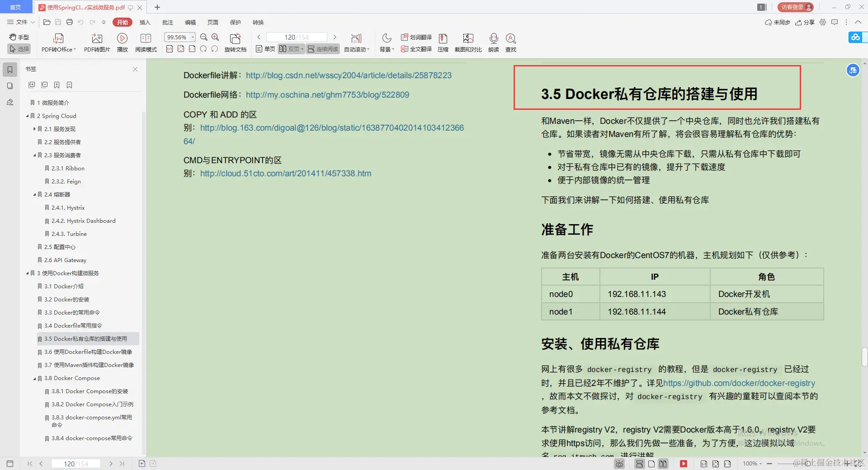This screenshot has height=470, width=868.
Task: Collapse the 2 Spring Cloud bookmark
Action: pos(27,116)
